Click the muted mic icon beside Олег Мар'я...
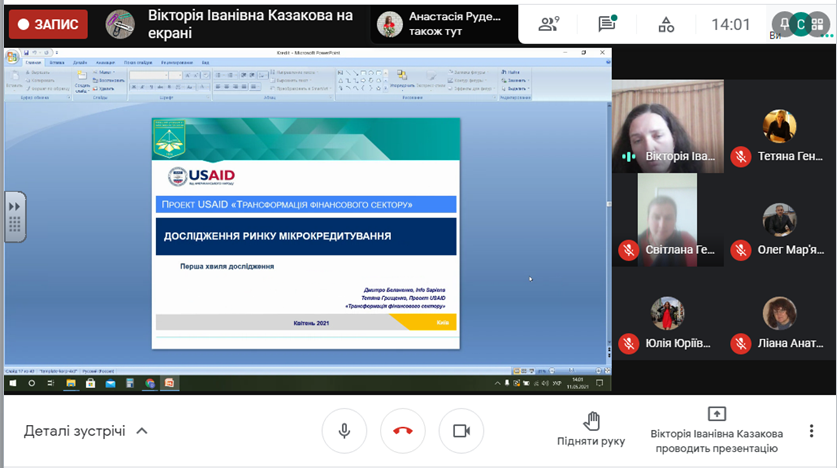Screen dimensions: 837x468 coord(741,250)
